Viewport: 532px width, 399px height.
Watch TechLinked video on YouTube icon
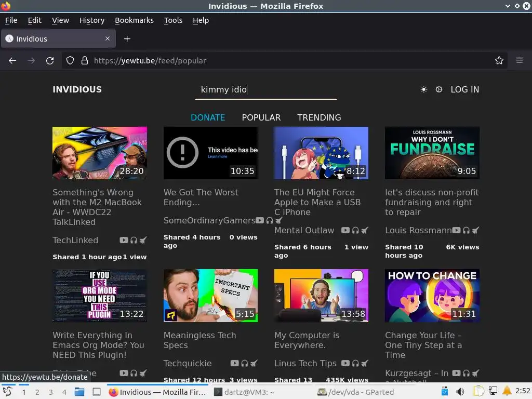(x=124, y=240)
